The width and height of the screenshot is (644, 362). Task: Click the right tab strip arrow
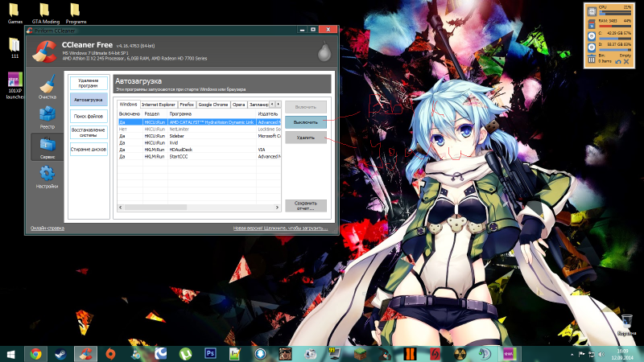[x=278, y=105]
